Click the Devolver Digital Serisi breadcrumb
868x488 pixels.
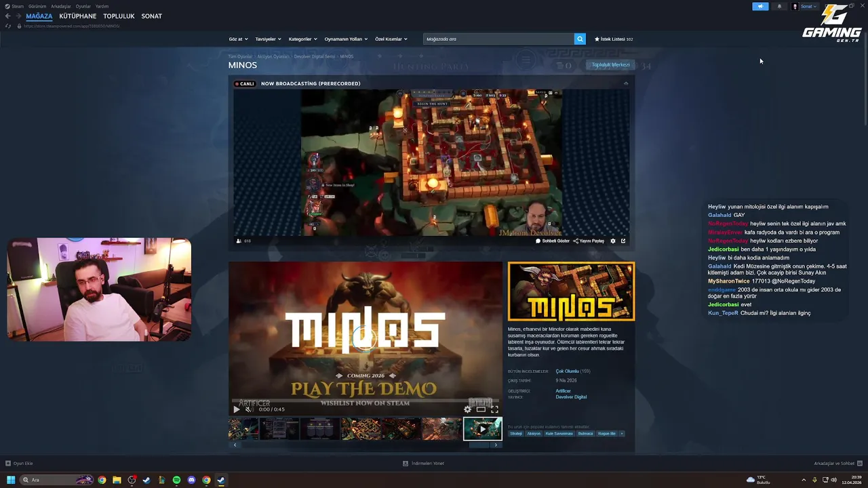[x=315, y=56]
